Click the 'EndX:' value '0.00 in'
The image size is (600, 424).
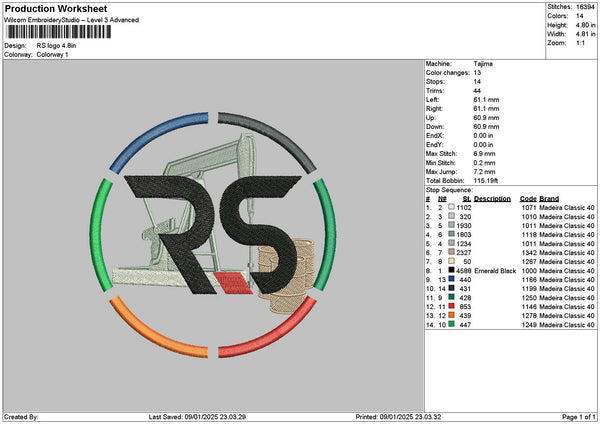pyautogui.click(x=483, y=135)
